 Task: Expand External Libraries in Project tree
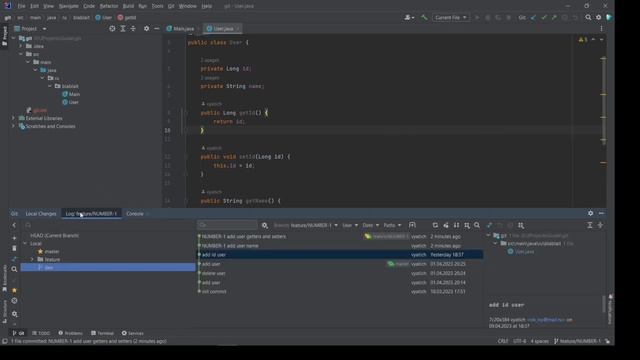(x=13, y=118)
